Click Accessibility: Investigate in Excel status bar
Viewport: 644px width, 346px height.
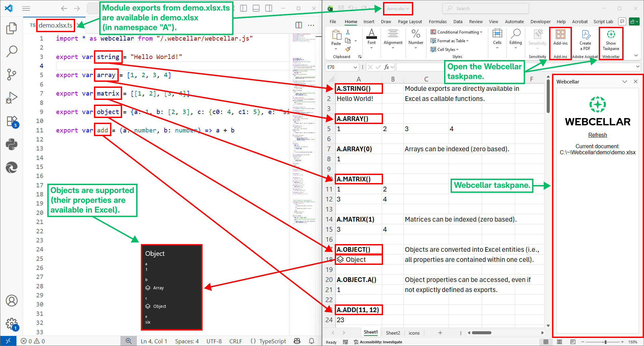(378, 342)
